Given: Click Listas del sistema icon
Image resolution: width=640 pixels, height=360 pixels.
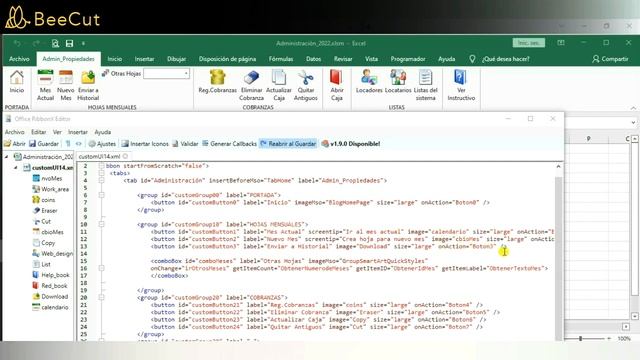Looking at the screenshot, I should tap(425, 78).
